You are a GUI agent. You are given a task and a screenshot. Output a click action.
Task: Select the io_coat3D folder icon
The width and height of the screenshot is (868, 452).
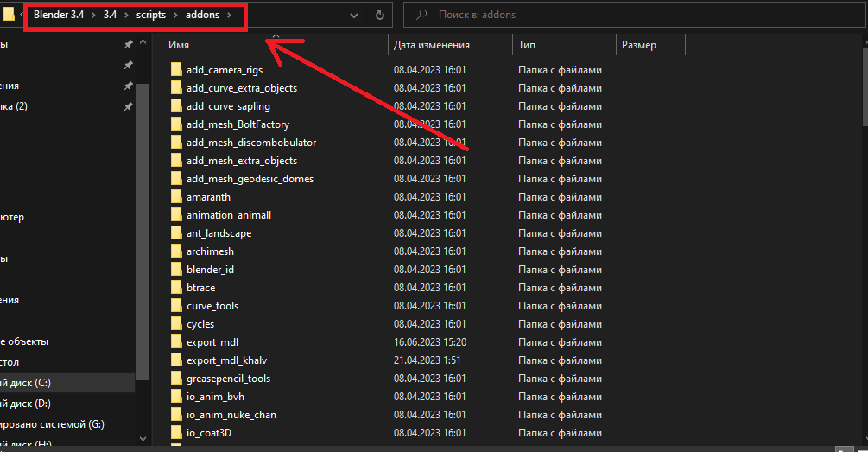[x=176, y=433]
